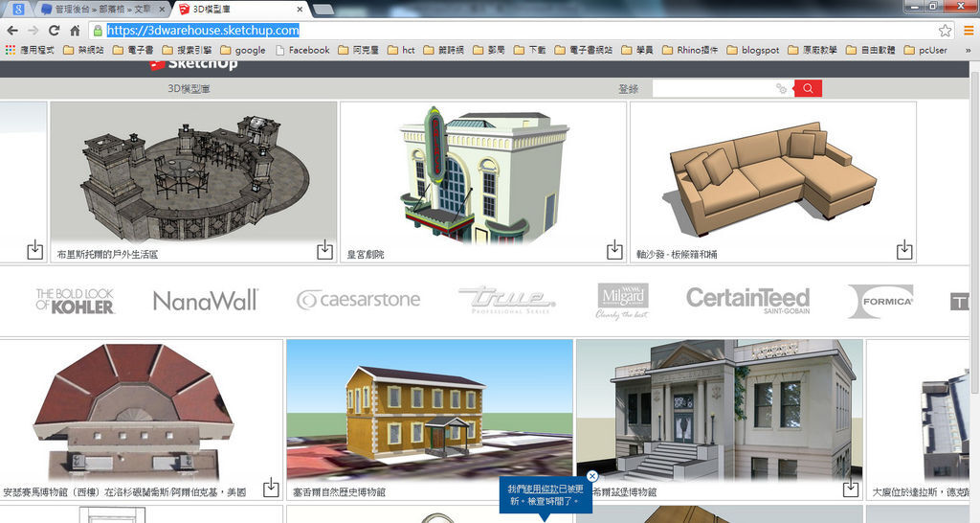Click the green HTTPS padlock icon
The image size is (980, 523).
tap(98, 30)
